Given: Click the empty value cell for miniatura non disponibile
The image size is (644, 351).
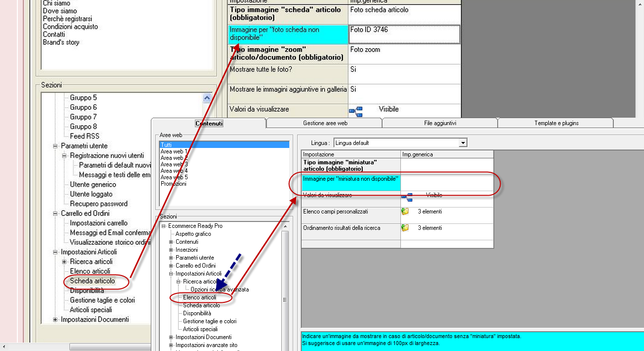Looking at the screenshot, I should click(447, 182).
